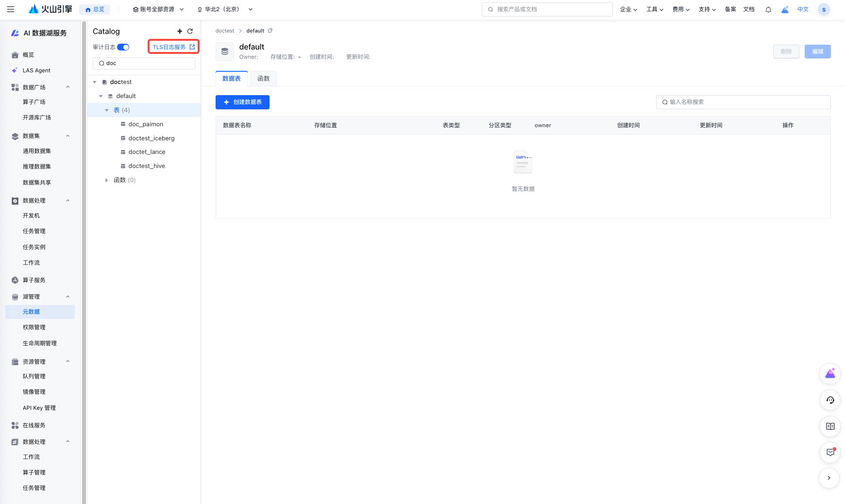Collapse the 资源管理 sidebar group
The height and width of the screenshot is (504, 845).
click(x=68, y=362)
